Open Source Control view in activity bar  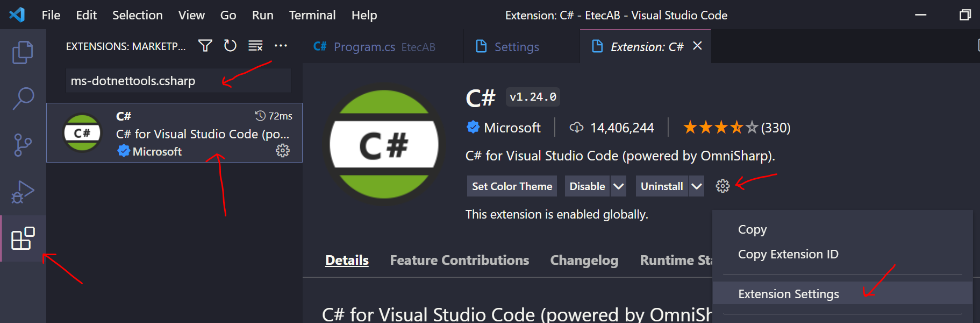pyautogui.click(x=23, y=145)
